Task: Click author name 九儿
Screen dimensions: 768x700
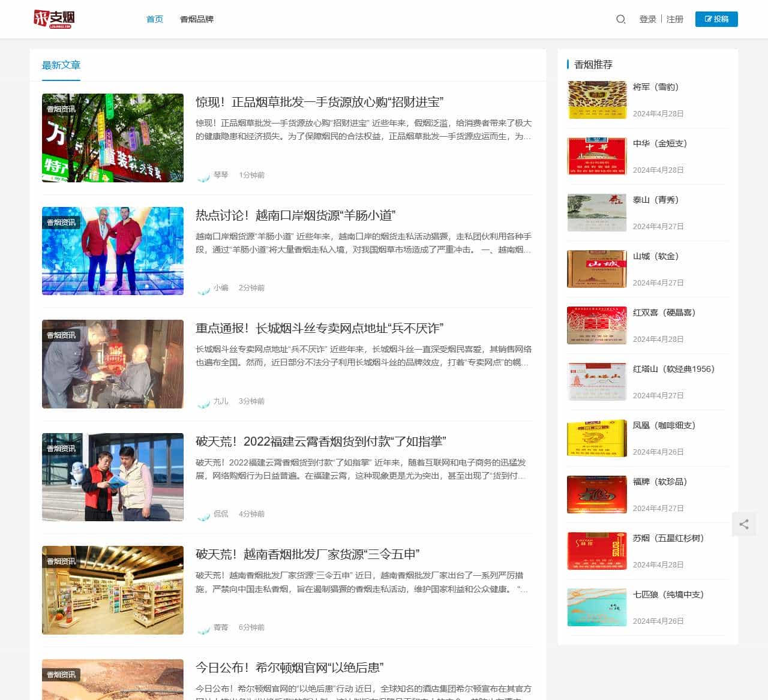Action: 221,401
